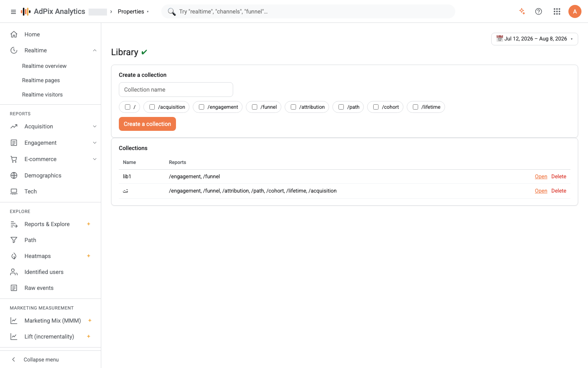This screenshot has height=368, width=588.
Task: Select the /cohort report checkbox
Action: [376, 107]
